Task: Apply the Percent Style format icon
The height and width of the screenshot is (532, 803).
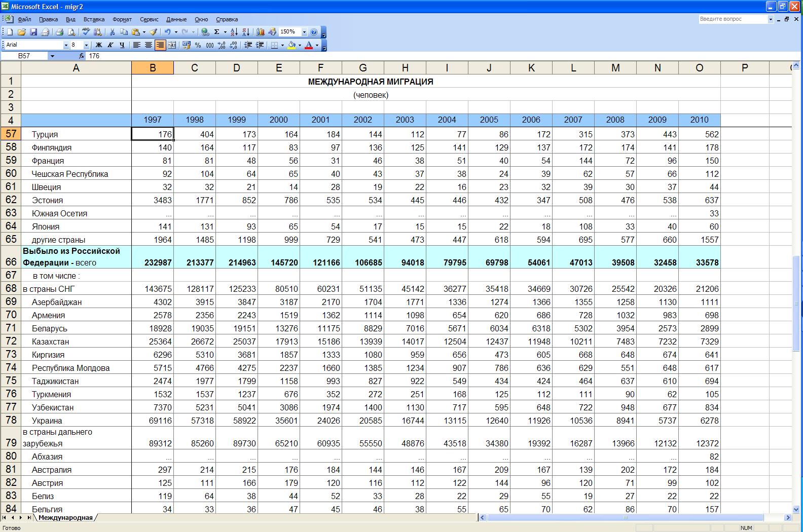Action: (x=198, y=45)
